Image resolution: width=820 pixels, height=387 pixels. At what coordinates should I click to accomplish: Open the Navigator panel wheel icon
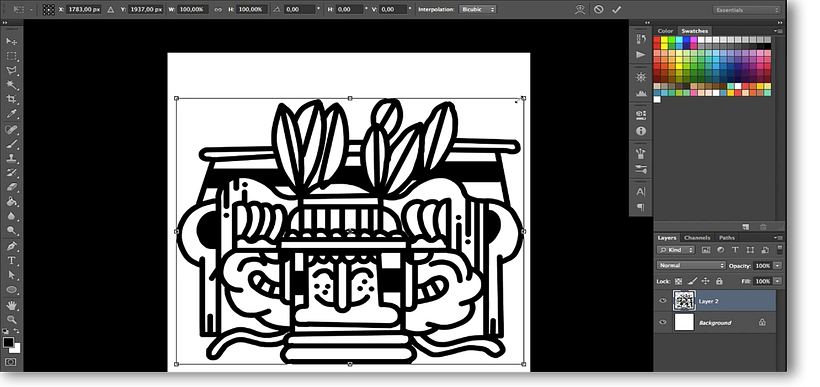641,77
